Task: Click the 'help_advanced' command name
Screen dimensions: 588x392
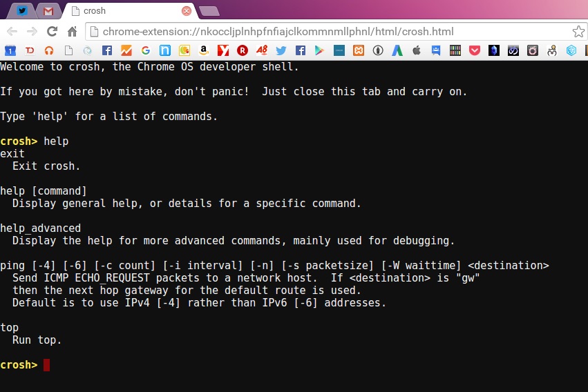Action: (41, 228)
